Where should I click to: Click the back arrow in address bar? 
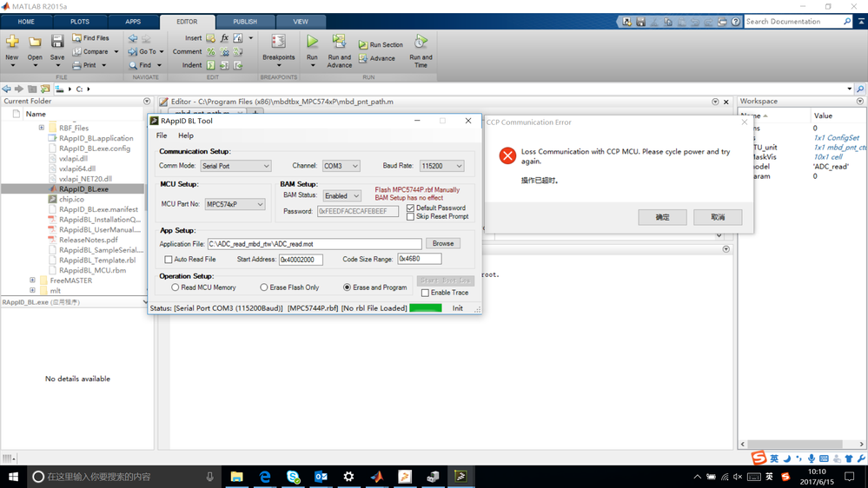coord(6,89)
